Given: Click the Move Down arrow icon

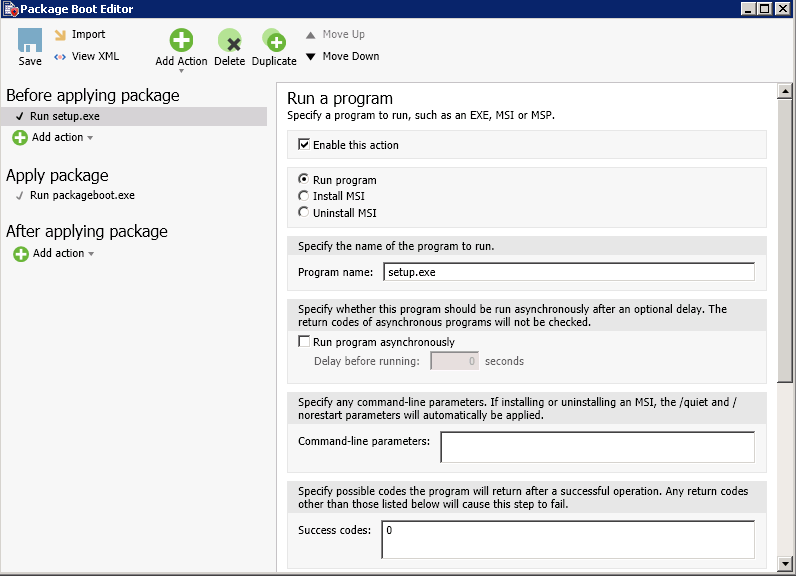Looking at the screenshot, I should click(311, 57).
